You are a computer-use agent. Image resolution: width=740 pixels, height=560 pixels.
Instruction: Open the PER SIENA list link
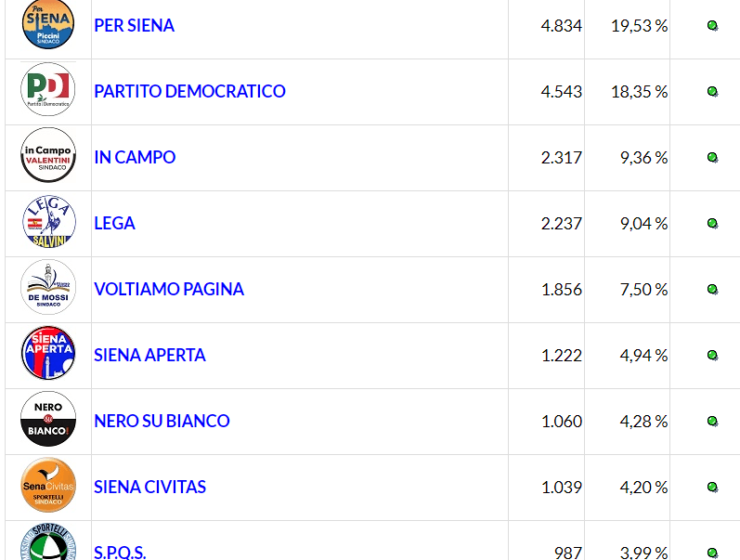pos(134,25)
